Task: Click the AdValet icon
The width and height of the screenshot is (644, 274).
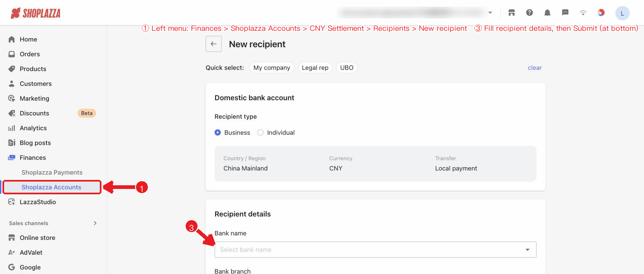Action: tap(11, 253)
